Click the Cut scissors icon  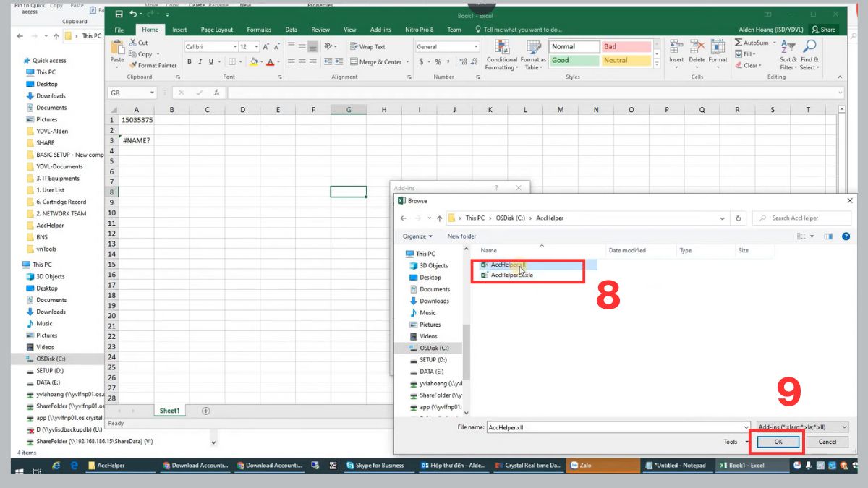point(133,43)
